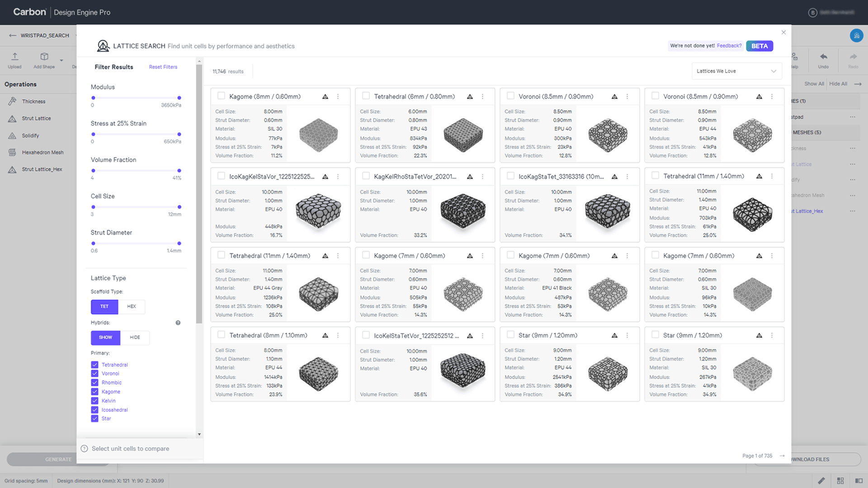Open three-dot menu on Tetrahedral (8mm / 1.10mm) card
This screenshot has width=868, height=488.
coord(338,335)
